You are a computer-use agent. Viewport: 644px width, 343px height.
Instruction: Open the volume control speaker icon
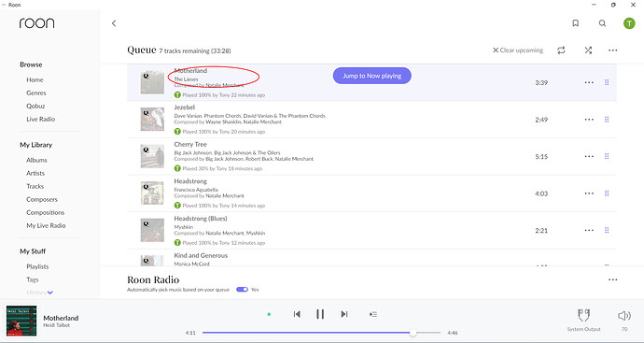coord(624,316)
